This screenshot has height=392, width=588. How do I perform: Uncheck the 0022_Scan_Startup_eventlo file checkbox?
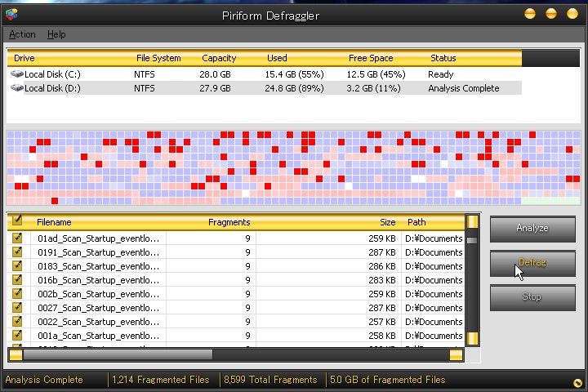[x=17, y=321]
